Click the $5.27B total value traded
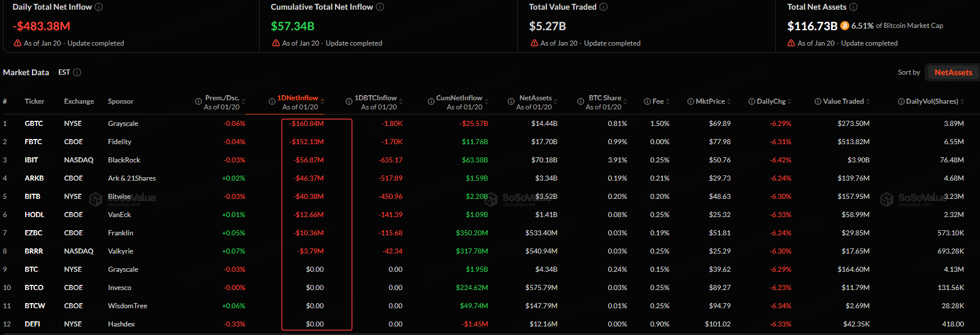 [548, 26]
